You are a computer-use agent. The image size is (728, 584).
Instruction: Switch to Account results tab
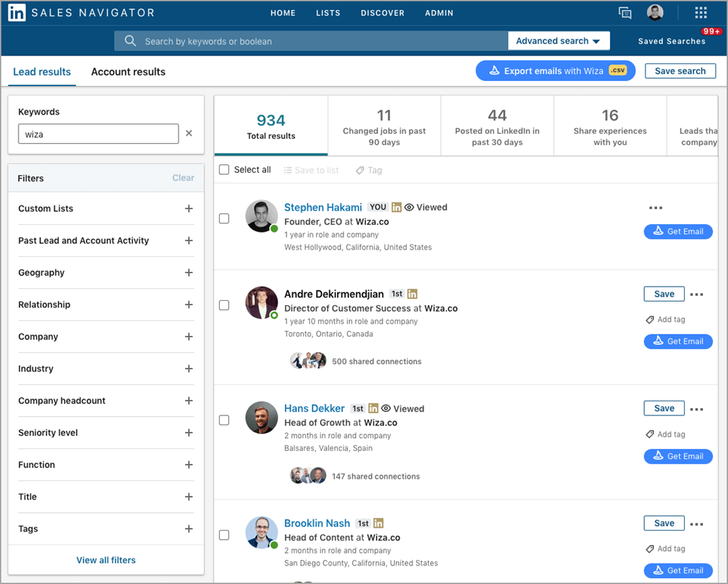(x=128, y=72)
